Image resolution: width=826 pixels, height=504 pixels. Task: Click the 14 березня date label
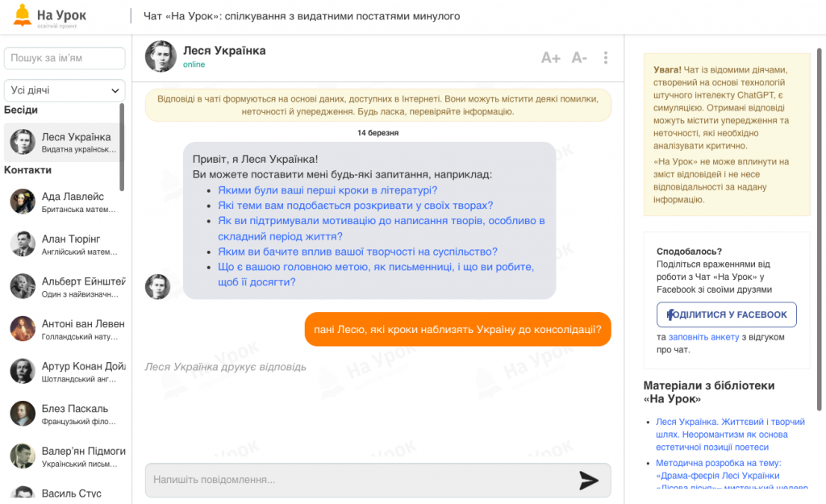(x=378, y=133)
